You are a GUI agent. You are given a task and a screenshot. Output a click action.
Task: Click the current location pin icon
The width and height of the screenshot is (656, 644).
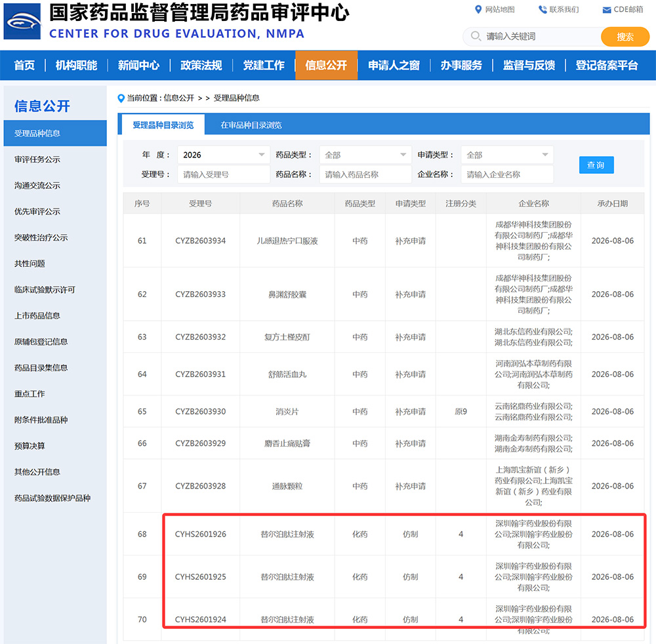tap(121, 98)
